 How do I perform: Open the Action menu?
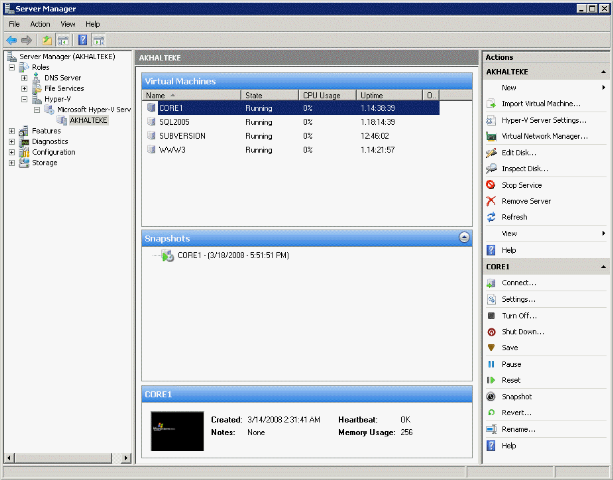[x=40, y=24]
